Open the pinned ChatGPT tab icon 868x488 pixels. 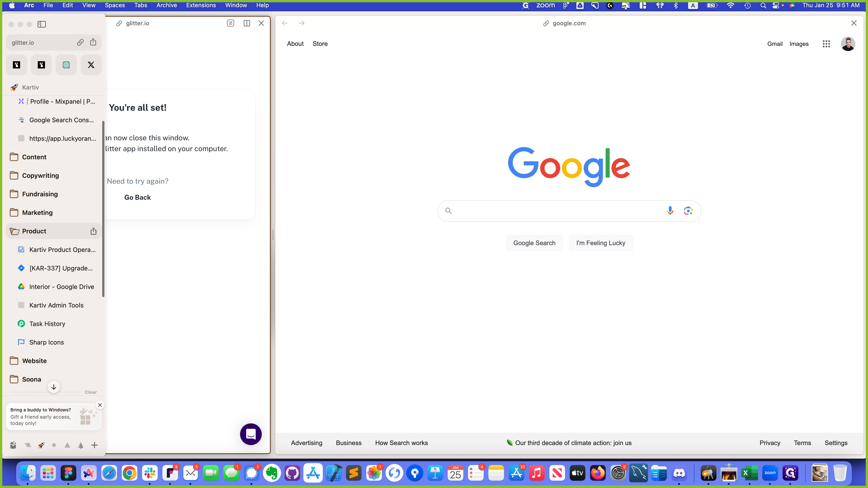[66, 65]
